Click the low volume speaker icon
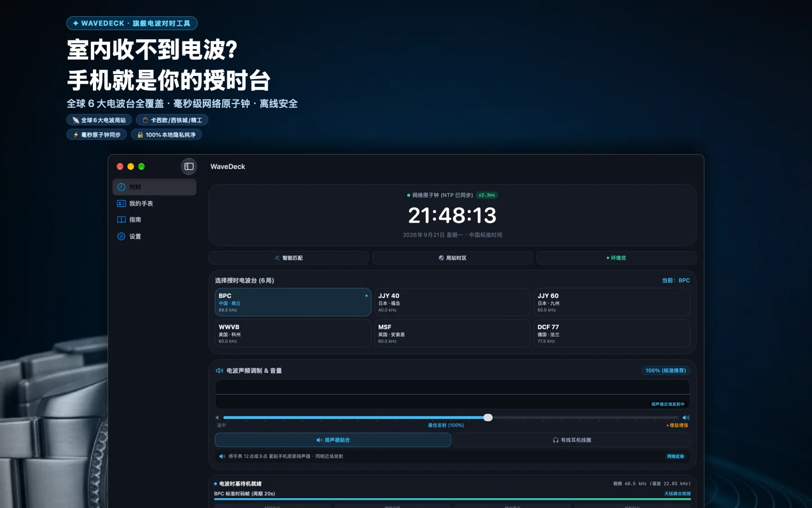This screenshot has height=508, width=812. coord(217,418)
